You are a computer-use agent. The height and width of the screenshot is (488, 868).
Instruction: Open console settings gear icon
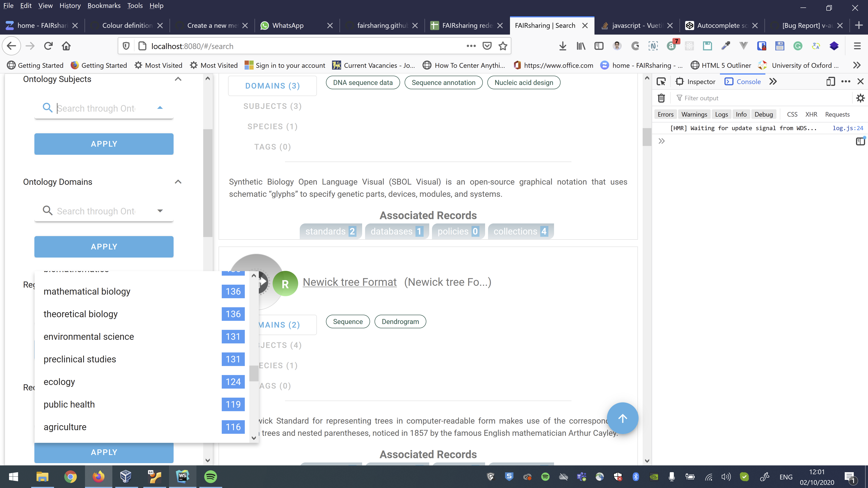point(860,98)
